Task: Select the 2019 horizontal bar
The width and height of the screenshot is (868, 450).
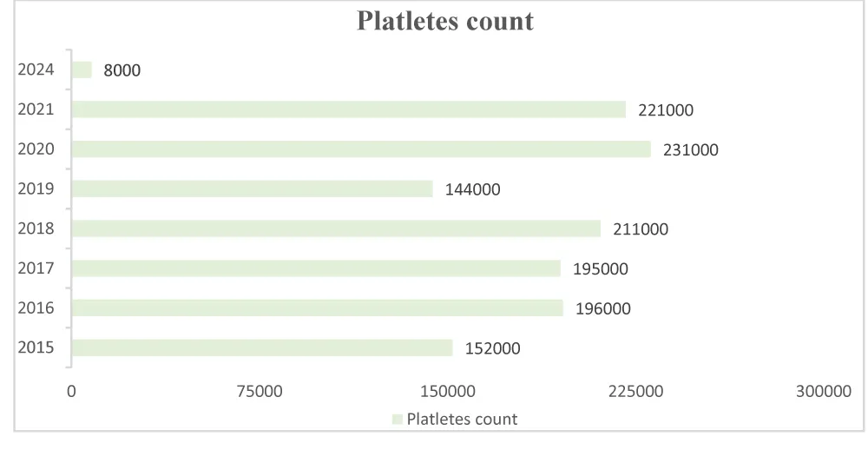Action: [x=252, y=189]
